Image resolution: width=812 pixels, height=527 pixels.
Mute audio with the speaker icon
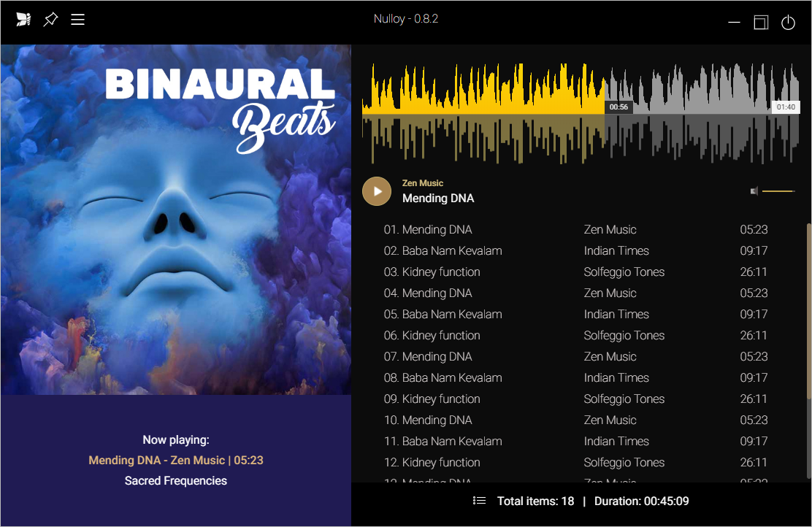pos(754,191)
